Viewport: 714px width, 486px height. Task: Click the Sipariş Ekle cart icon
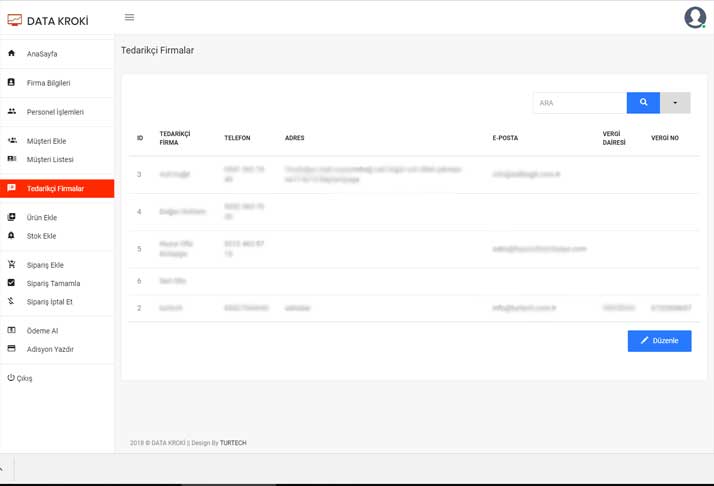click(x=12, y=265)
